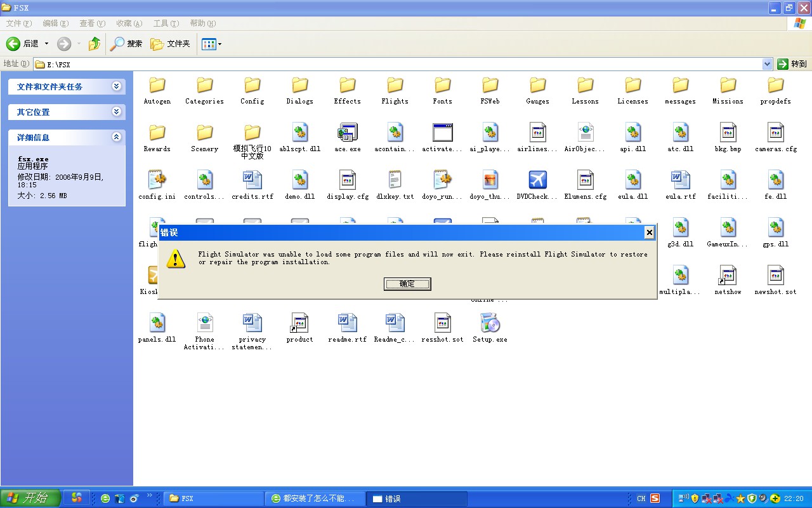
Task: Select the dlxkey.txt file
Action: click(395, 186)
